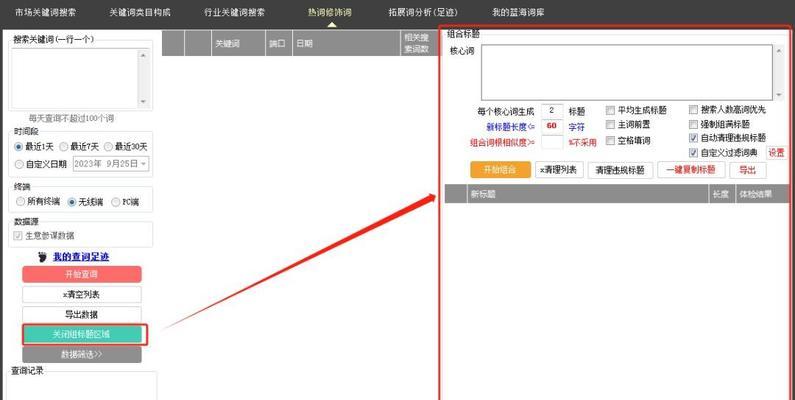Image resolution: width=795 pixels, height=400 pixels.
Task: Click the 每个核心词生成 count field
Action: [x=552, y=111]
